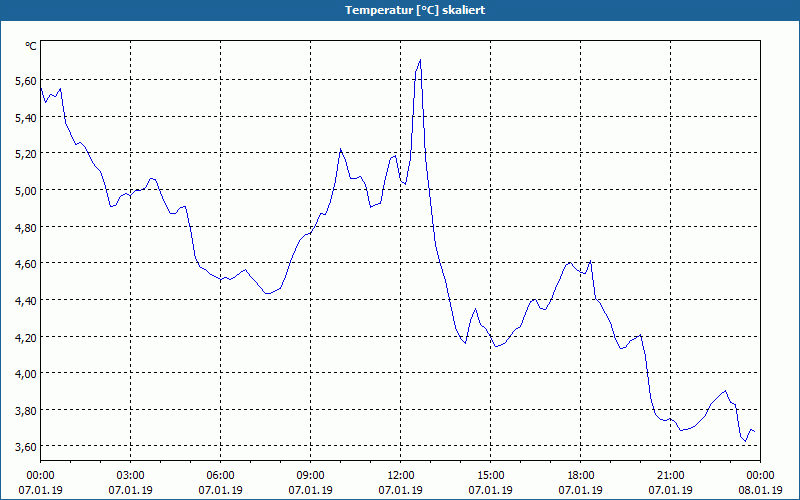The width and height of the screenshot is (800, 500).
Task: Click the 18:00 time label
Action: tap(581, 476)
